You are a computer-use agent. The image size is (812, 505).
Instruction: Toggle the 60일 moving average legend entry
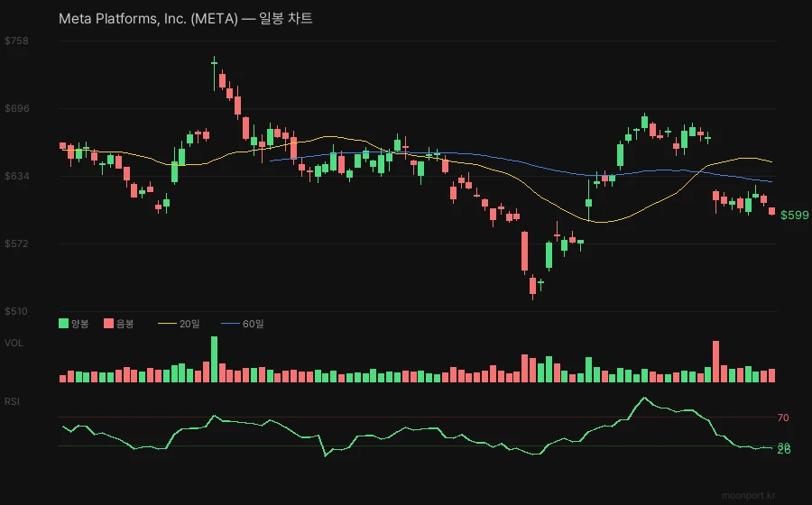point(243,324)
